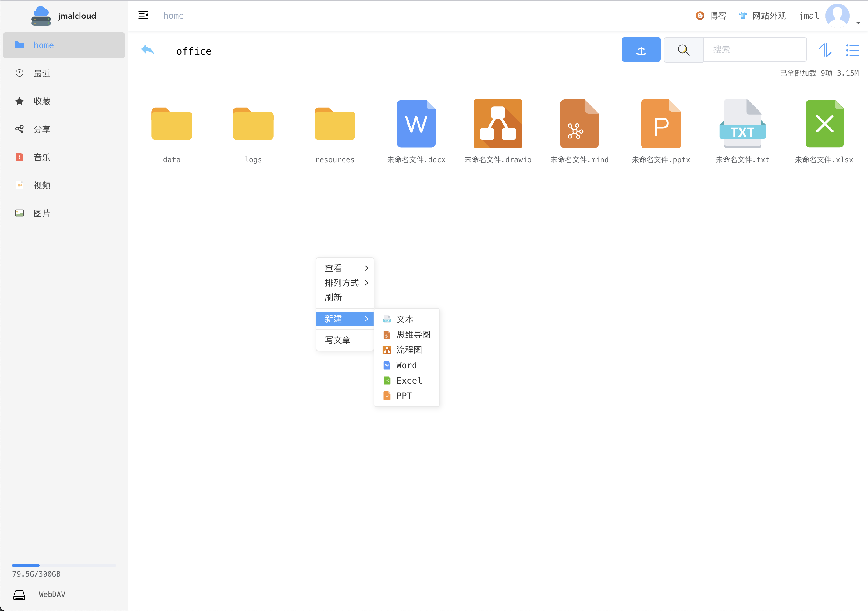Open 网站外观 settings
Image resolution: width=868 pixels, height=611 pixels.
[x=763, y=16]
